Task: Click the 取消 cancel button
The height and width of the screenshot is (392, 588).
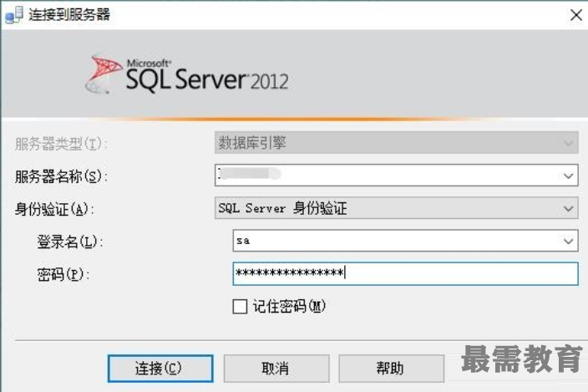Action: (x=276, y=369)
